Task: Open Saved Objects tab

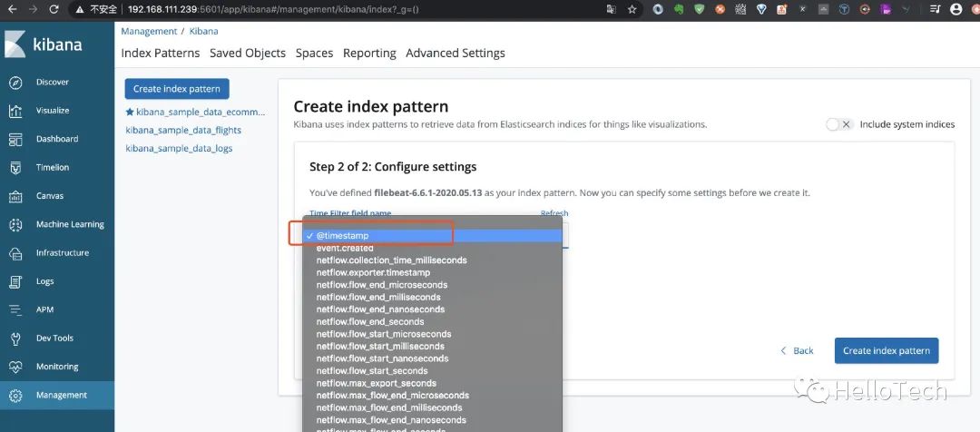Action: click(248, 54)
